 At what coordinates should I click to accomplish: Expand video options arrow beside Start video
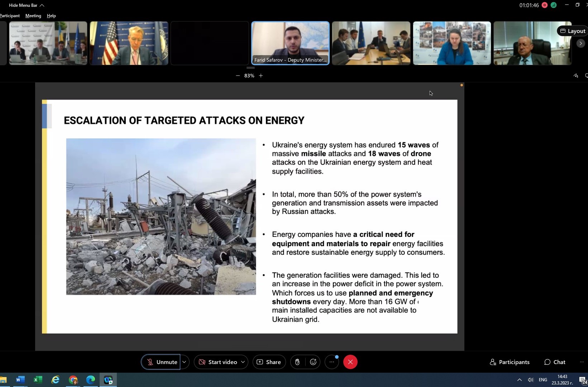click(x=243, y=362)
